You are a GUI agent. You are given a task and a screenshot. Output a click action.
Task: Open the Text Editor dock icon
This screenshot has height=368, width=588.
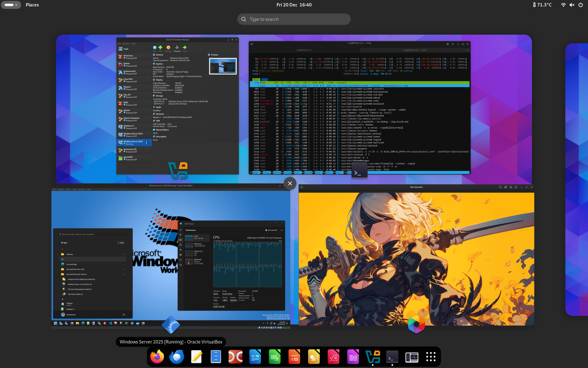pos(196,357)
